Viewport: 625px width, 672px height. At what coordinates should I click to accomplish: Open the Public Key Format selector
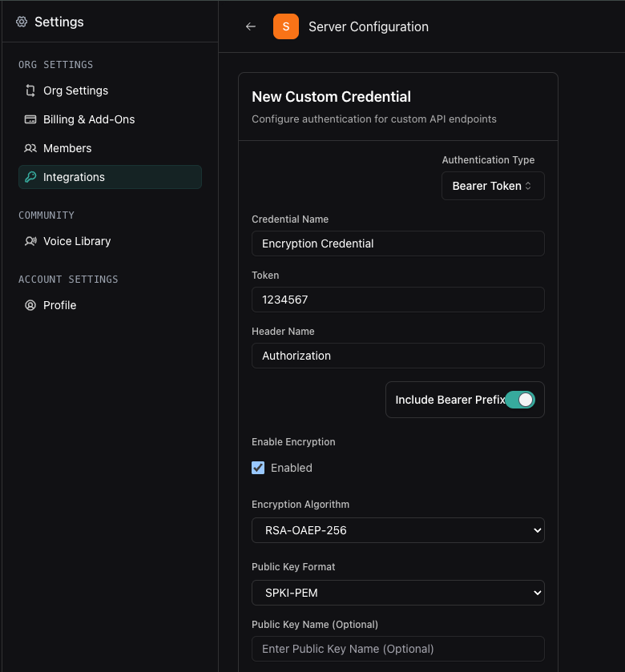[x=398, y=593]
